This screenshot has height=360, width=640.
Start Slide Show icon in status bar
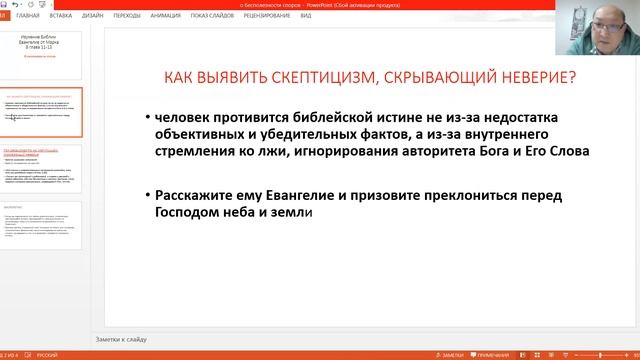pos(566,355)
